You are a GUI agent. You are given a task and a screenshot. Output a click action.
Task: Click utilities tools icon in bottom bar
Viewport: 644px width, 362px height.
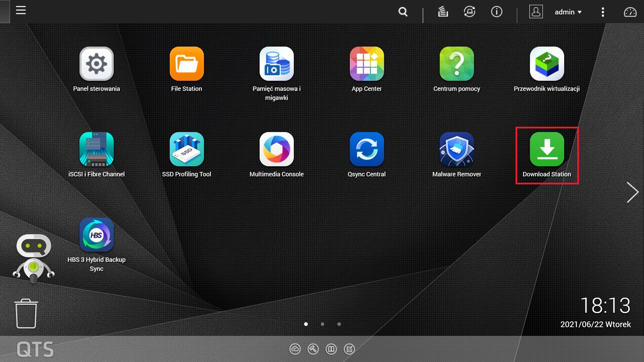coord(313,349)
